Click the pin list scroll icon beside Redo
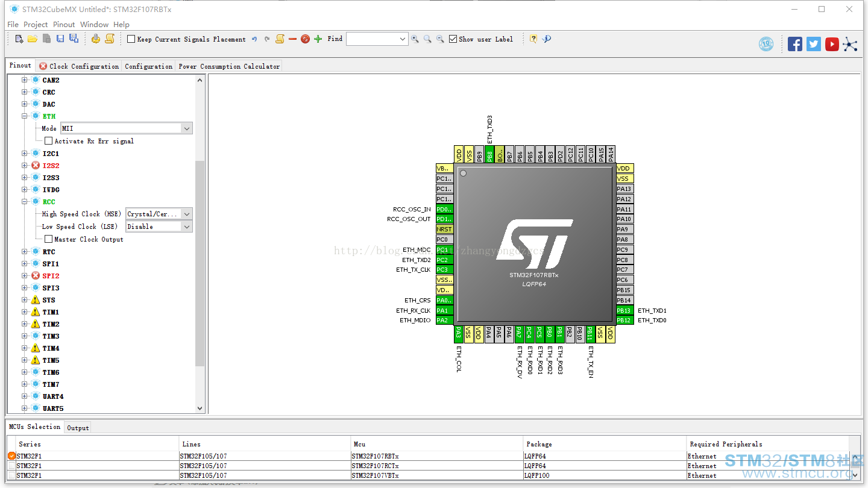Image resolution: width=868 pixels, height=488 pixels. tap(280, 39)
